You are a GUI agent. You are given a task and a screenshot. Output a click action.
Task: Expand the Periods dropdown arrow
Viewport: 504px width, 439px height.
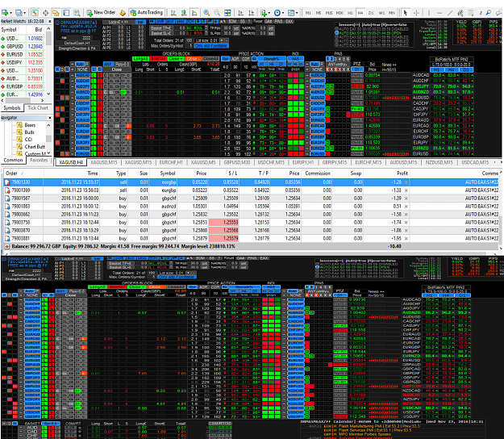point(283,13)
